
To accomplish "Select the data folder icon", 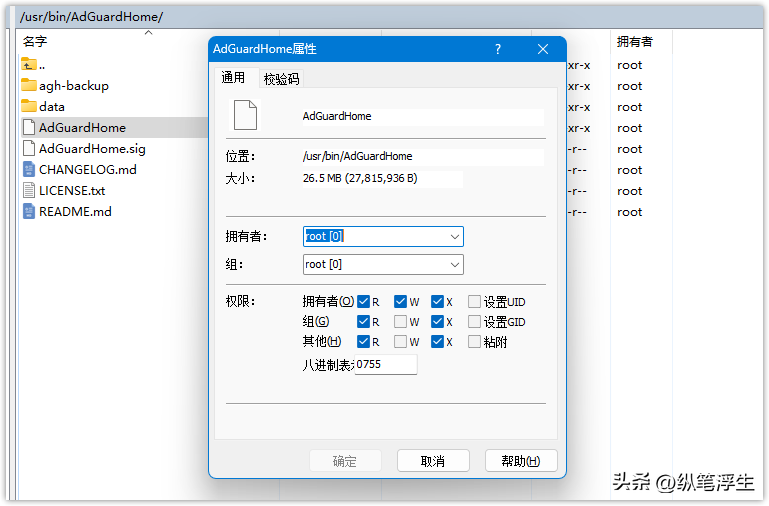I will pos(29,106).
